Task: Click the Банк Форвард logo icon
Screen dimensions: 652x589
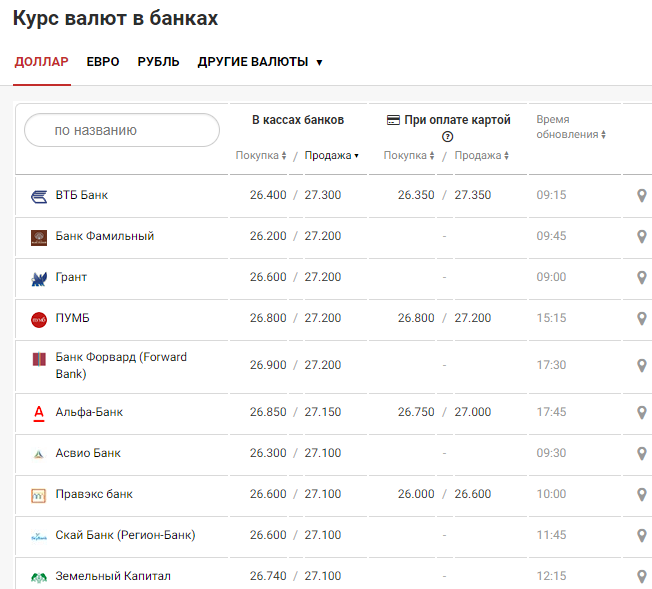Action: [39, 360]
